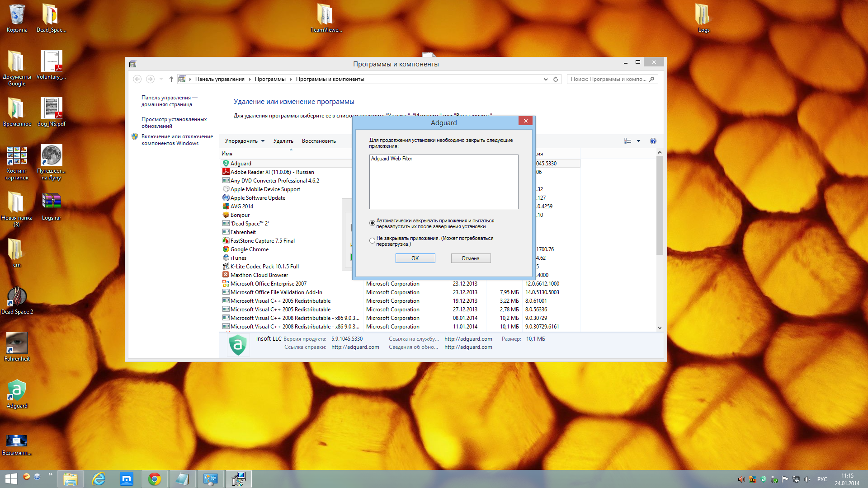Close the Adguard dialog
This screenshot has width=868, height=488.
(x=525, y=121)
